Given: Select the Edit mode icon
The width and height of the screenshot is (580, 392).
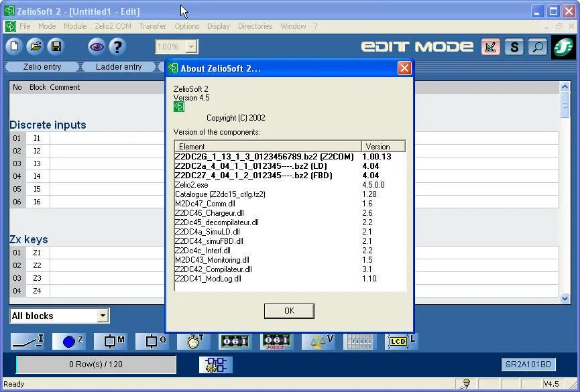Looking at the screenshot, I should [490, 47].
